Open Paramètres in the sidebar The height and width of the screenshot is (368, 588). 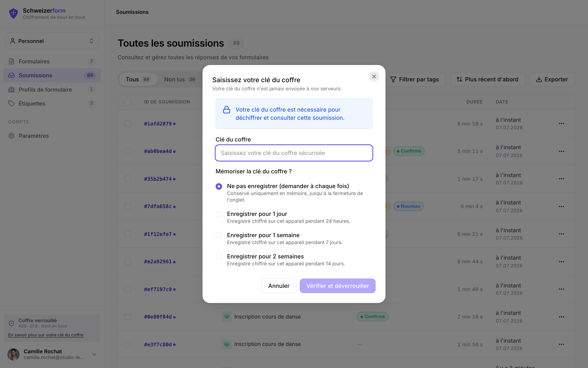pos(52,136)
